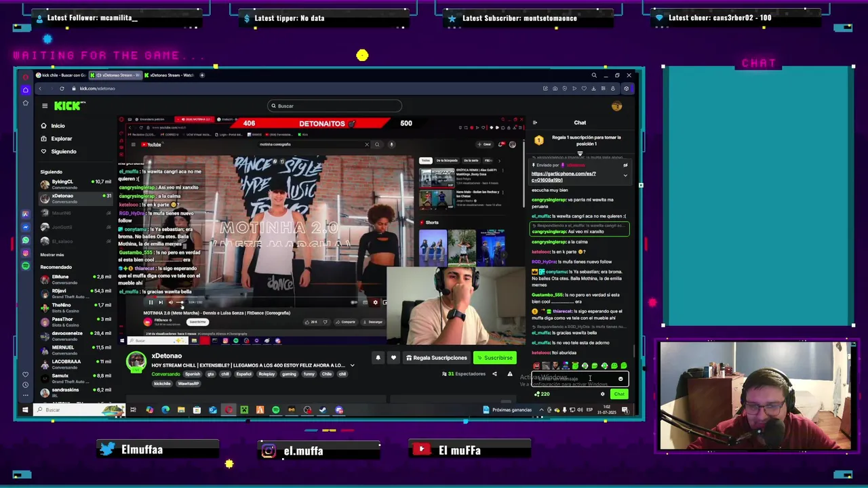868x488 pixels.
Task: Click the Kick user profile avatar
Action: (616, 106)
